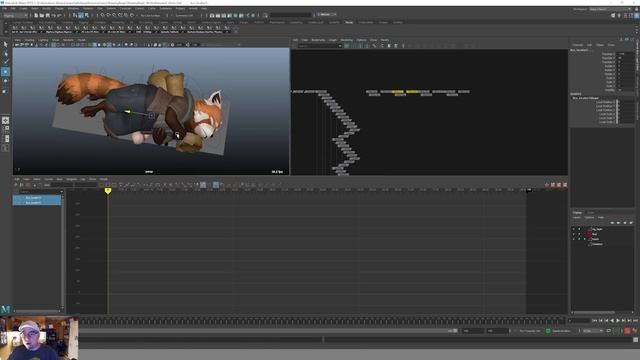The height and width of the screenshot is (360, 640).
Task: Toggle the red Auto Keyframe button
Action: [x=627, y=331]
